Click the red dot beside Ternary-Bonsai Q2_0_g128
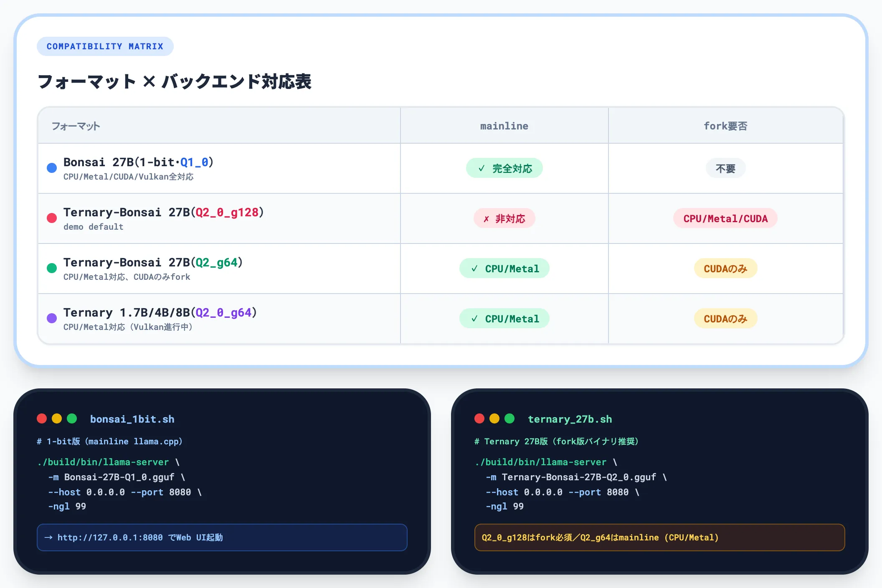Viewport: 882px width, 588px height. [52, 218]
